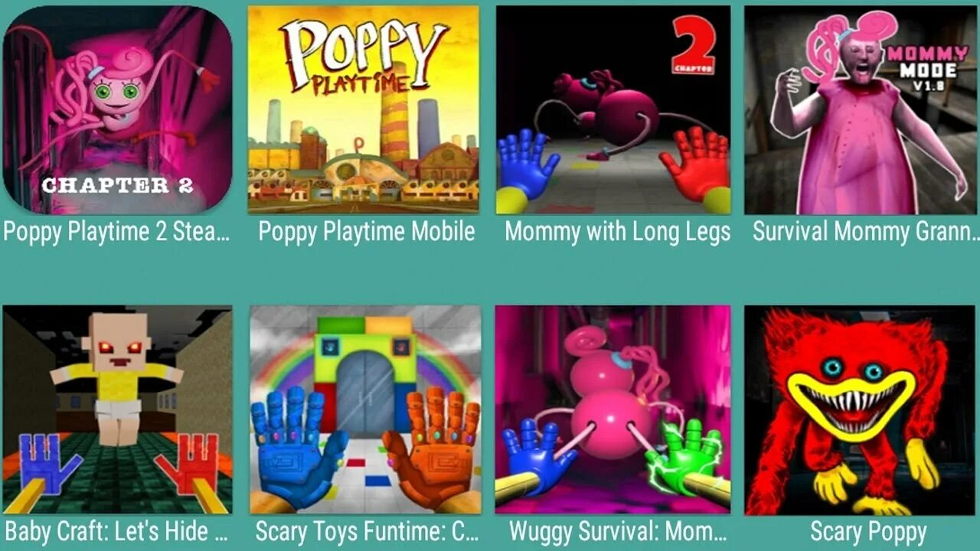Image resolution: width=980 pixels, height=551 pixels.
Task: Open the Scary Toys Funtime rainbow door icon
Action: (365, 409)
